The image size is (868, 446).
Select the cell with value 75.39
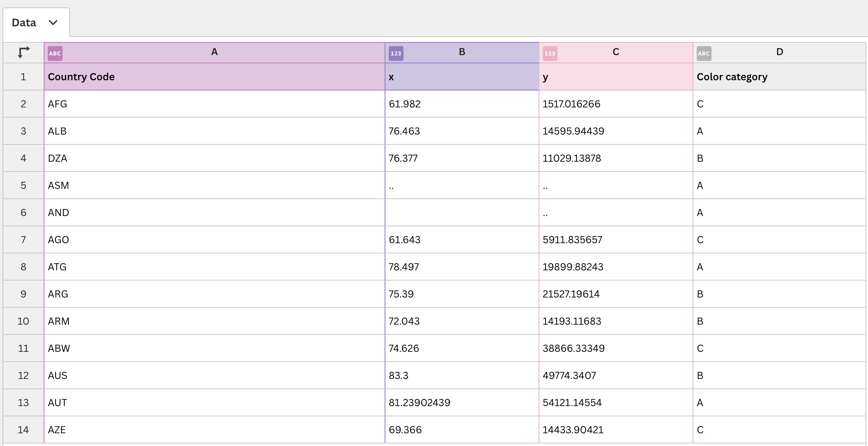[462, 294]
